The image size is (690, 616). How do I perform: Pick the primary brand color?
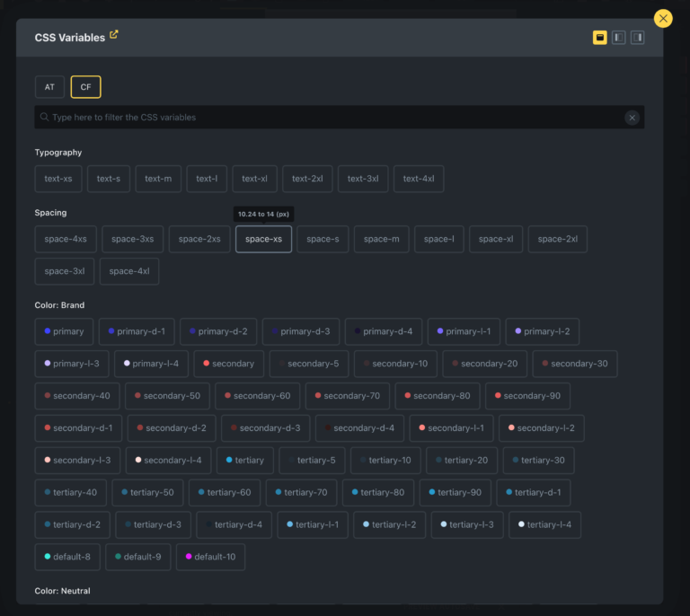pyautogui.click(x=64, y=331)
